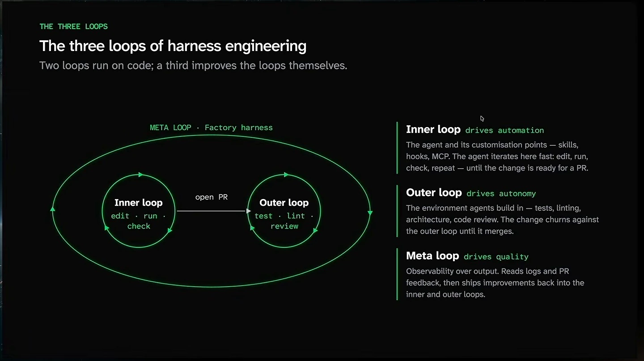The height and width of the screenshot is (361, 644).
Task: Select the title "The three loops of harness engineering"
Action: pos(173,46)
